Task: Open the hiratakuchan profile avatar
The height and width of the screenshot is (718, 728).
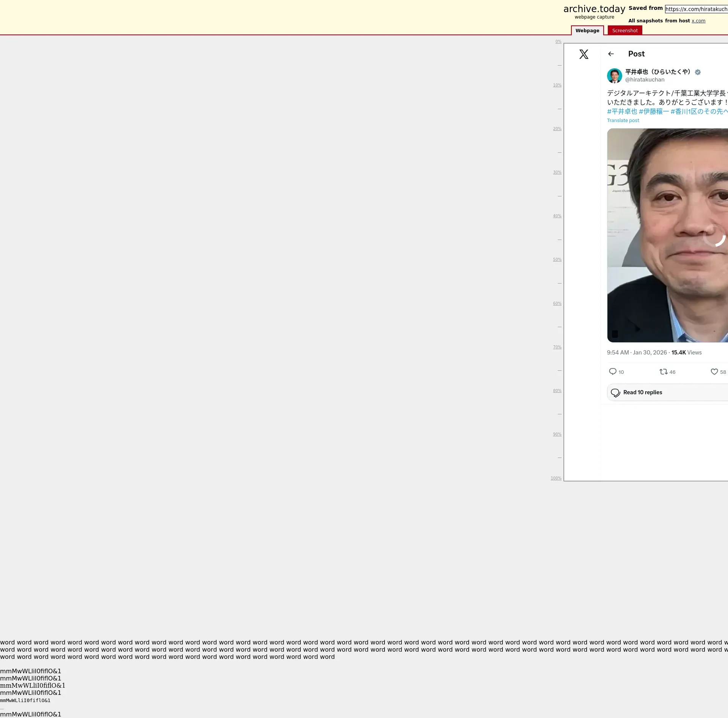Action: tap(614, 76)
